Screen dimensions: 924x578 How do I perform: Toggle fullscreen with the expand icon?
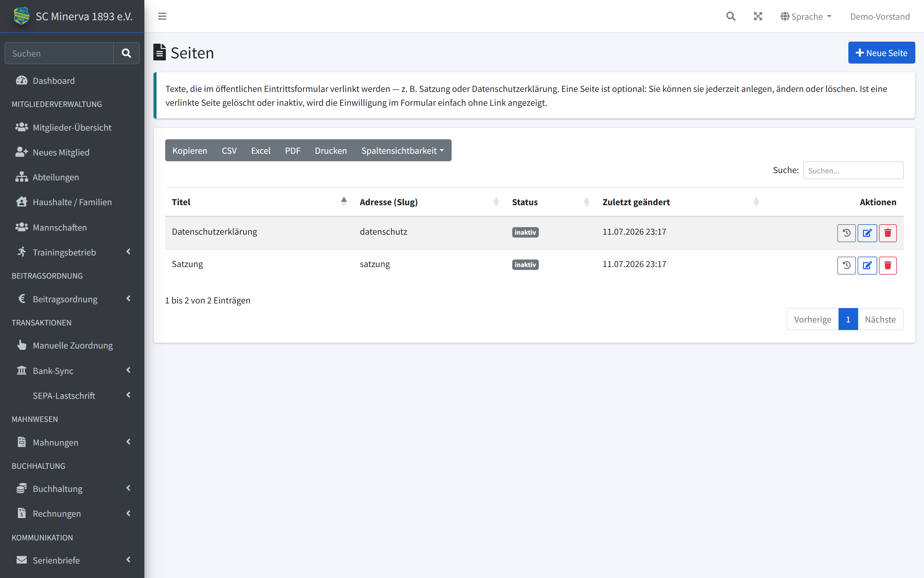(758, 16)
